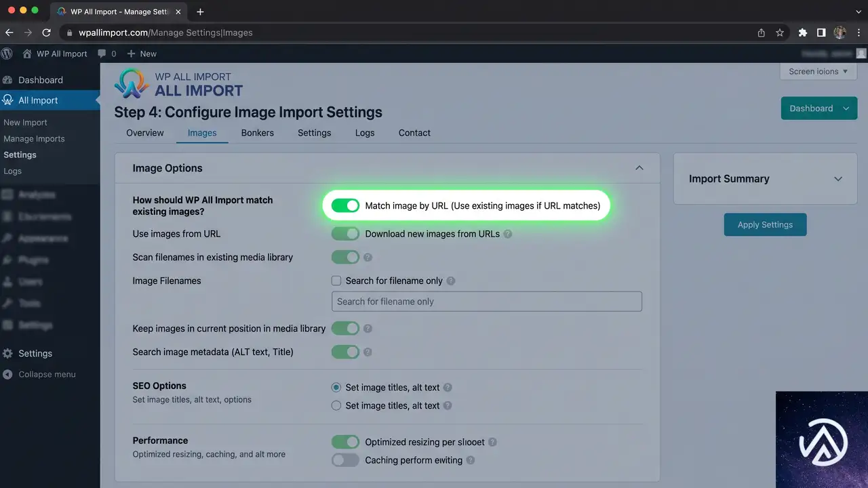Open Settings in sidebar submenu
Screen dimensions: 868x488
(x=20, y=155)
